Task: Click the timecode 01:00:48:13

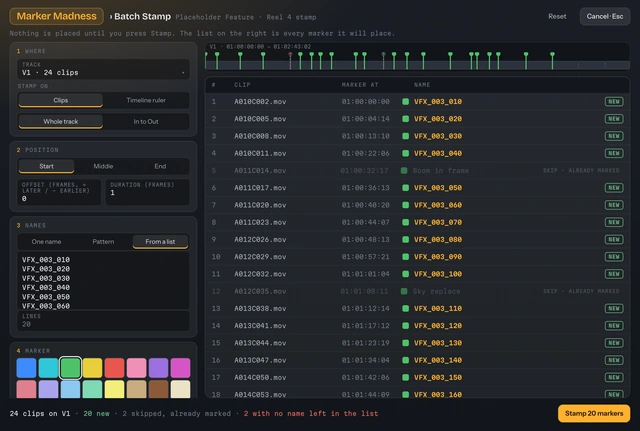Action: 365,240
